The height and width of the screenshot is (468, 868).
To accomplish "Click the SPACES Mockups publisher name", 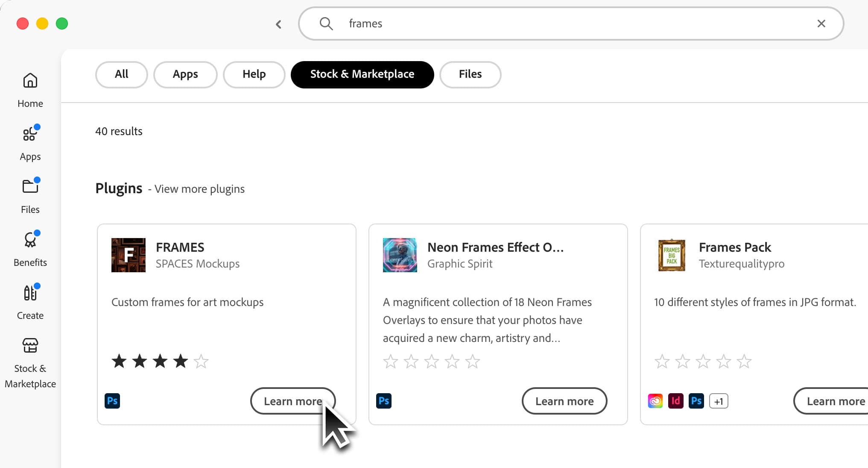I will (x=198, y=264).
